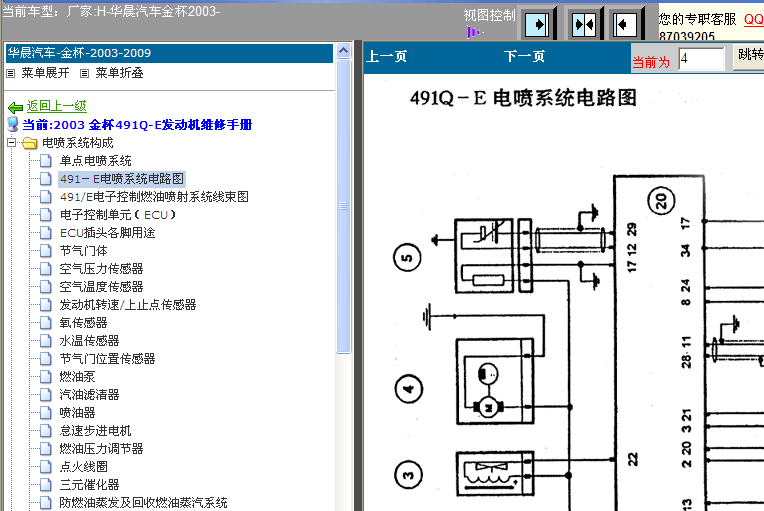Screen dimensions: 764x511
Task: Open 单点电喷系统 tree item
Action: pos(96,161)
